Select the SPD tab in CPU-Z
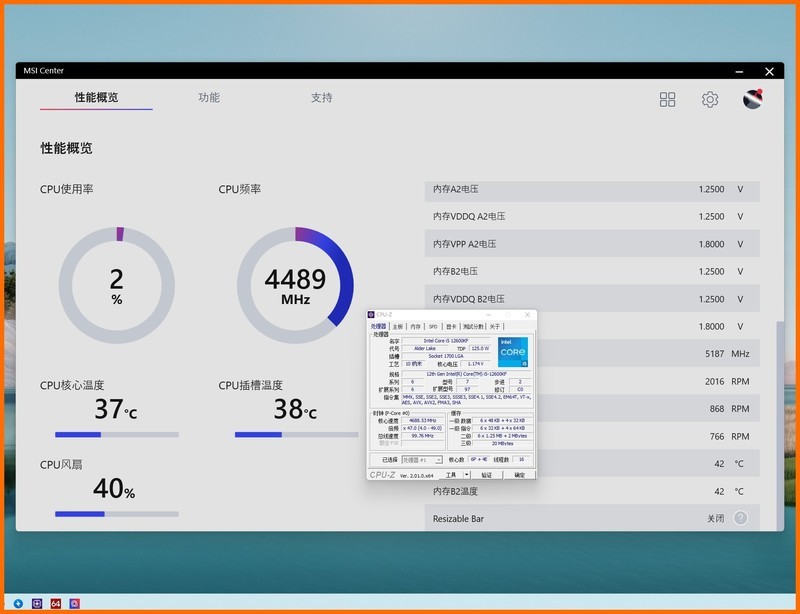The width and height of the screenshot is (800, 614). coord(433,326)
